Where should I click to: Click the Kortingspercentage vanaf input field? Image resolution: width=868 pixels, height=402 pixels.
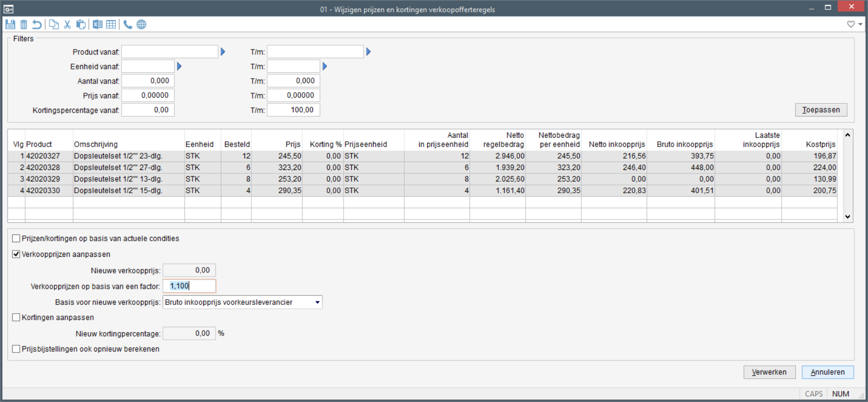pyautogui.click(x=148, y=110)
